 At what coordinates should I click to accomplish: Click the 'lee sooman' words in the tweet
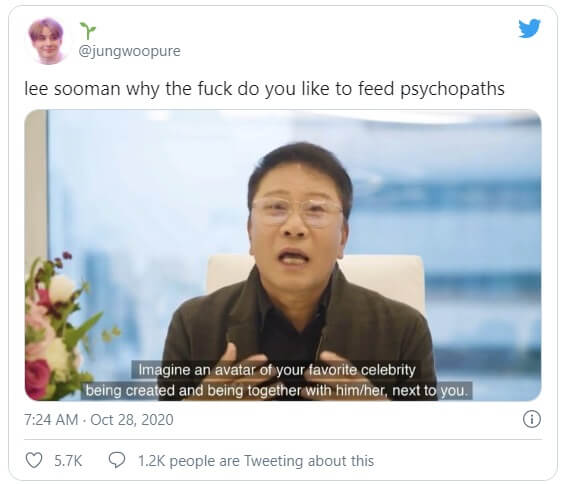pos(72,89)
